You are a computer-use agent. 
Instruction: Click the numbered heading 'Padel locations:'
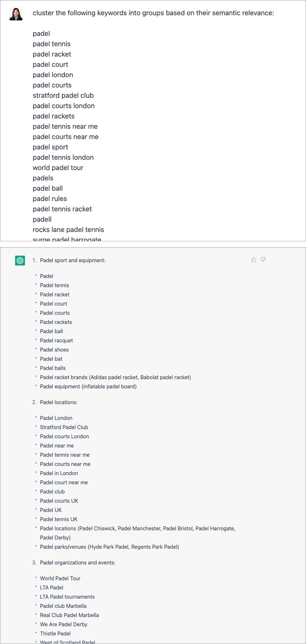pyautogui.click(x=59, y=402)
